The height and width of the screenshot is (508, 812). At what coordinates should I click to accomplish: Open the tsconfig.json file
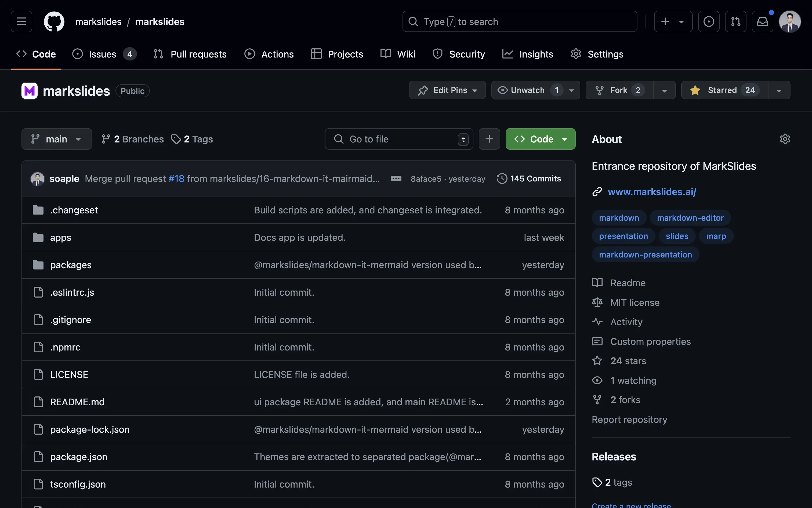(78, 484)
